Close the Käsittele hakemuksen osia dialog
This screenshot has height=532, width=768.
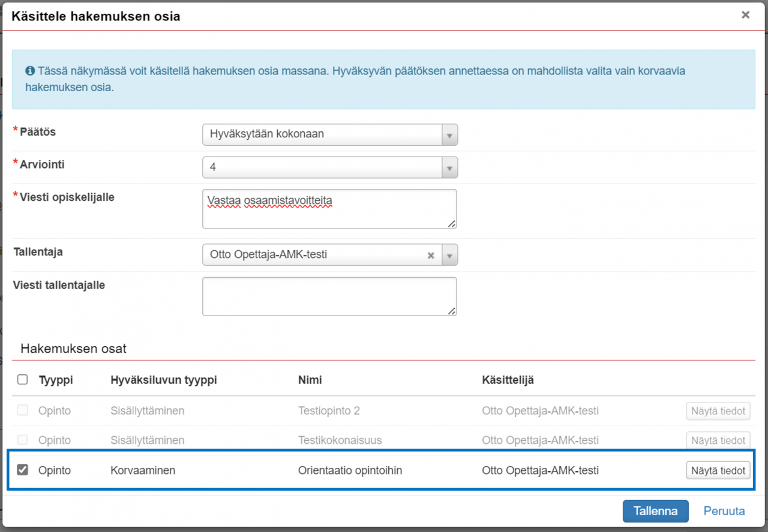[x=745, y=15]
